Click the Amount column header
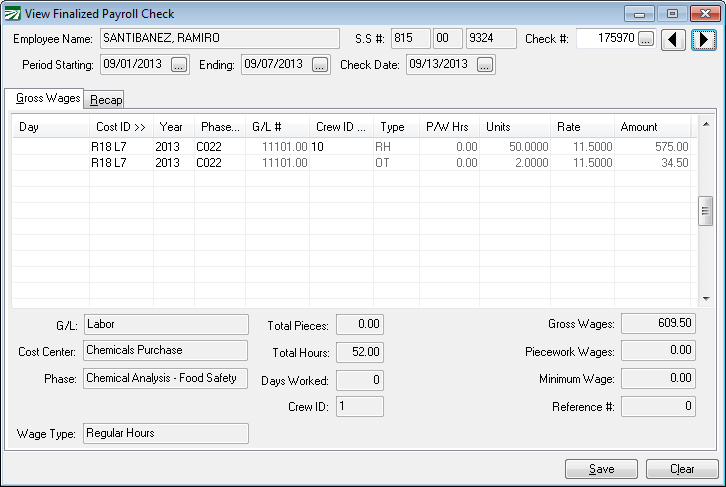The image size is (726, 487). (x=640, y=127)
